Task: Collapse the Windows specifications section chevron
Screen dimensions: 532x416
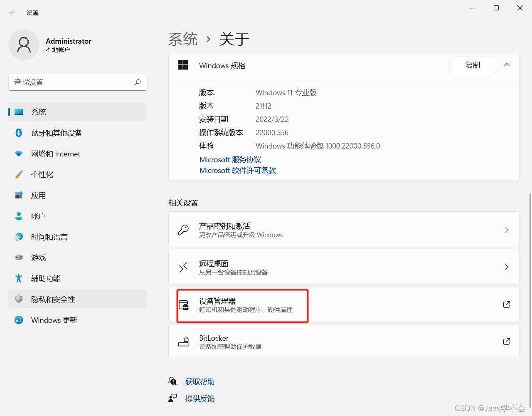Action: (x=507, y=65)
